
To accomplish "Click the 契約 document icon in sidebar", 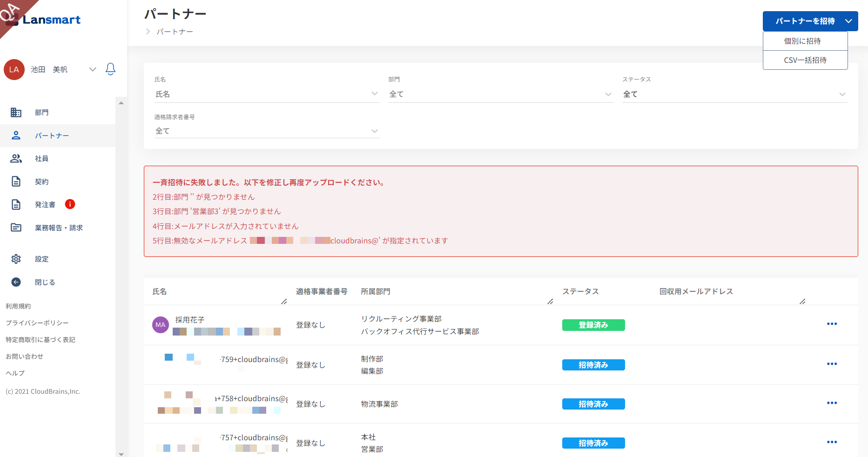I will 16,181.
